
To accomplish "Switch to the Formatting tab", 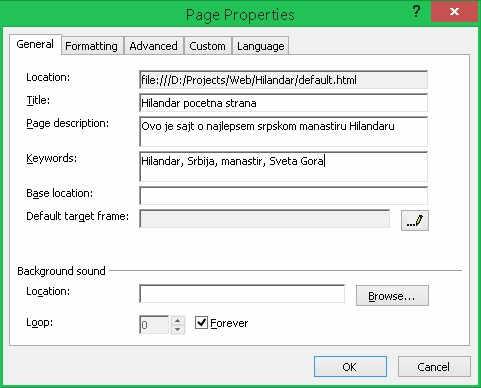I will click(x=91, y=46).
